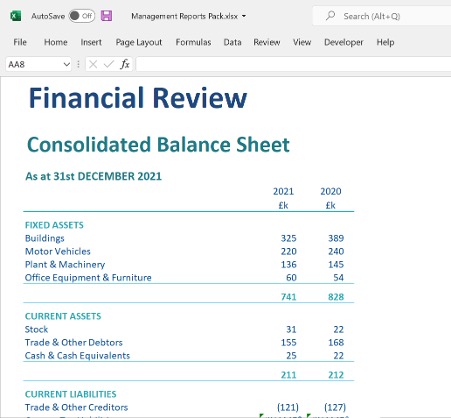Click the Buildings row label
The width and height of the screenshot is (451, 418).
(x=45, y=238)
